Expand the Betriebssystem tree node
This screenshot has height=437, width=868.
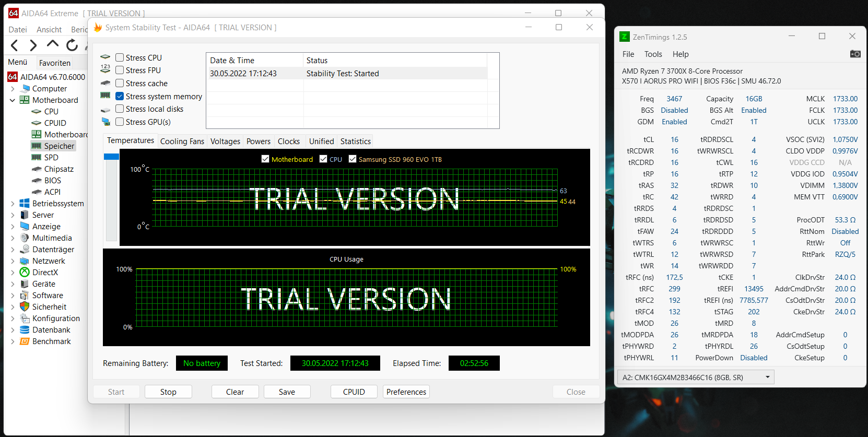(x=13, y=203)
